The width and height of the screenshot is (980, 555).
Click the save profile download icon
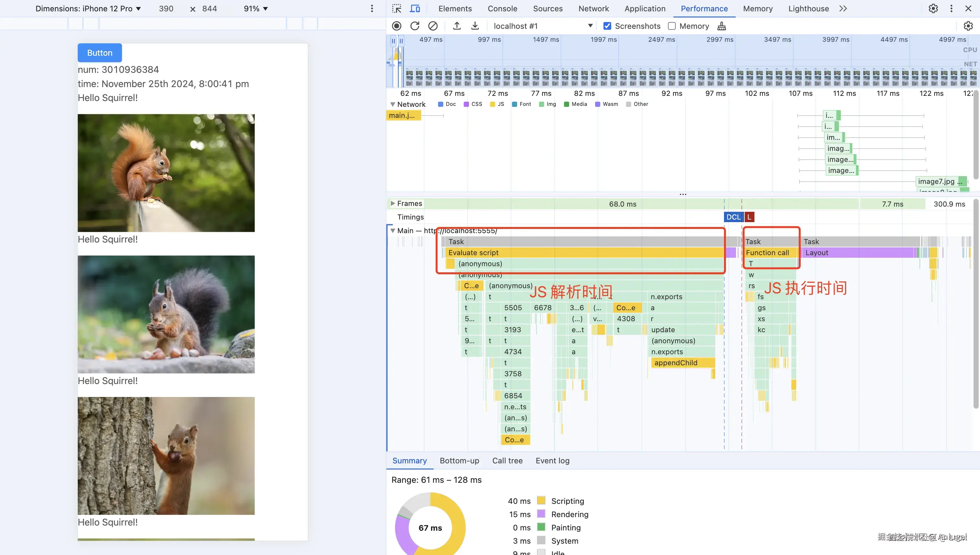475,26
